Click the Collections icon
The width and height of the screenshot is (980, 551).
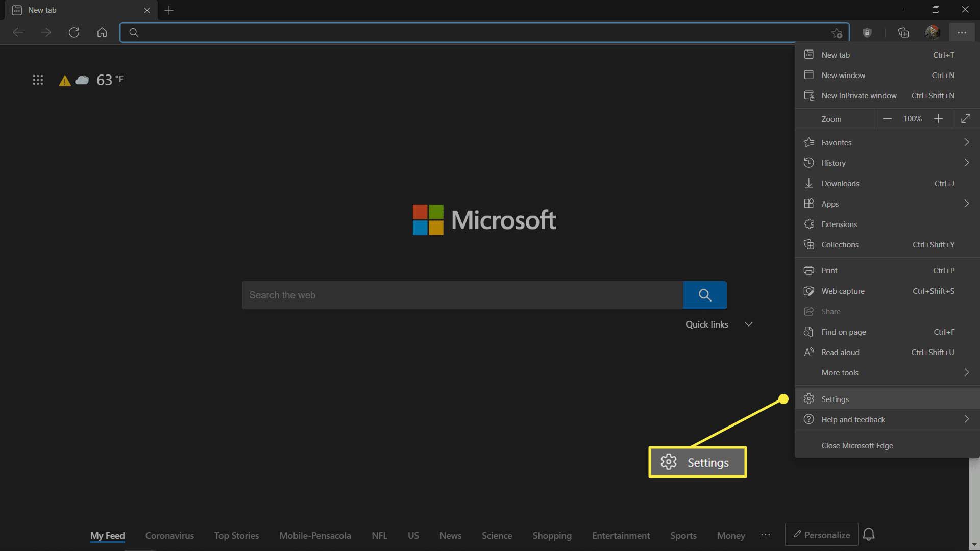903,32
